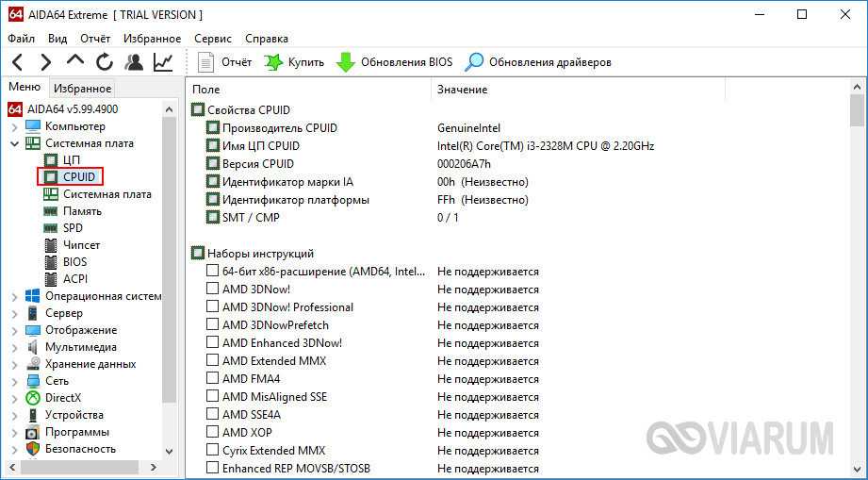Click the right panel vertical scrollbar
This screenshot has width=868, height=480.
pos(857,283)
